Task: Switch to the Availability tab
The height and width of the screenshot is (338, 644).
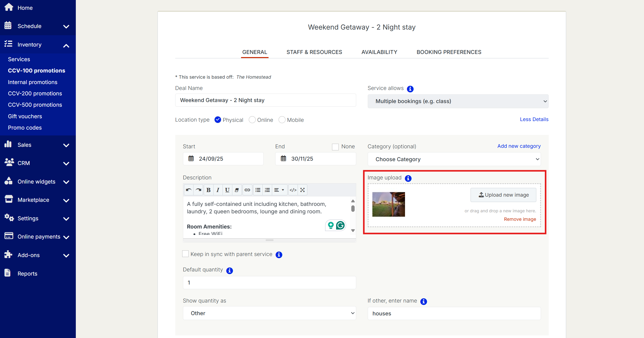Action: point(379,52)
